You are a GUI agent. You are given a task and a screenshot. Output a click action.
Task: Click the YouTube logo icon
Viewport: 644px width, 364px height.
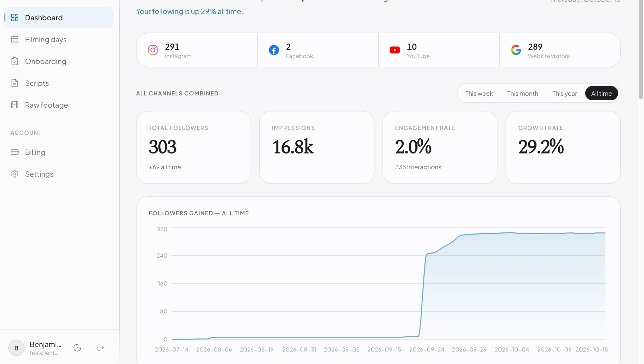coord(395,50)
